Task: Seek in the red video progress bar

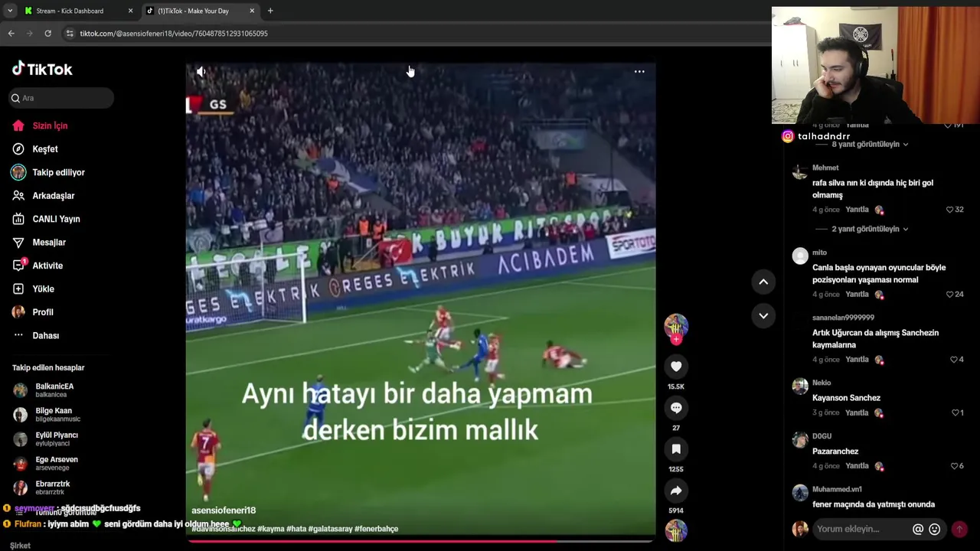Action: tap(420, 540)
